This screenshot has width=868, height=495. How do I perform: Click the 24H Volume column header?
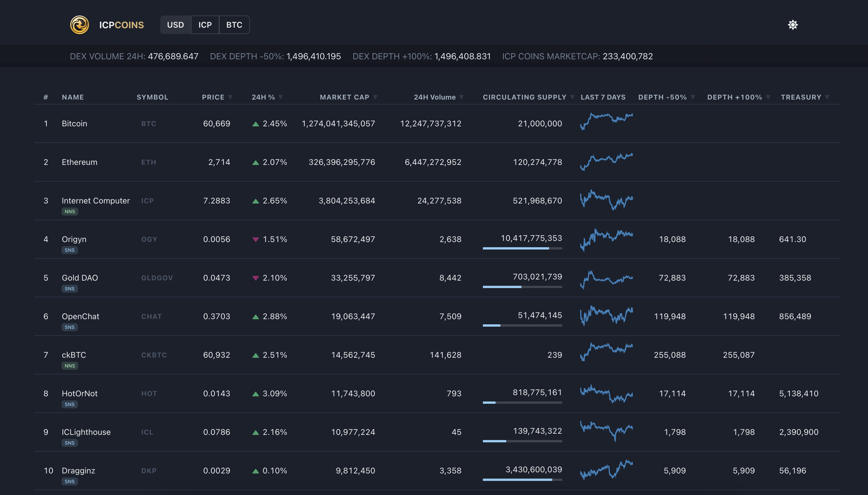[435, 97]
